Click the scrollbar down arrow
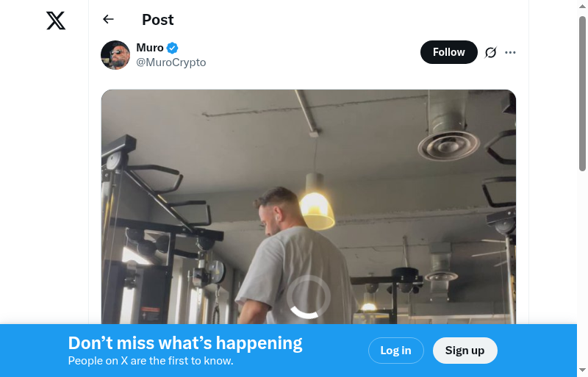The width and height of the screenshot is (588, 377). click(582, 370)
